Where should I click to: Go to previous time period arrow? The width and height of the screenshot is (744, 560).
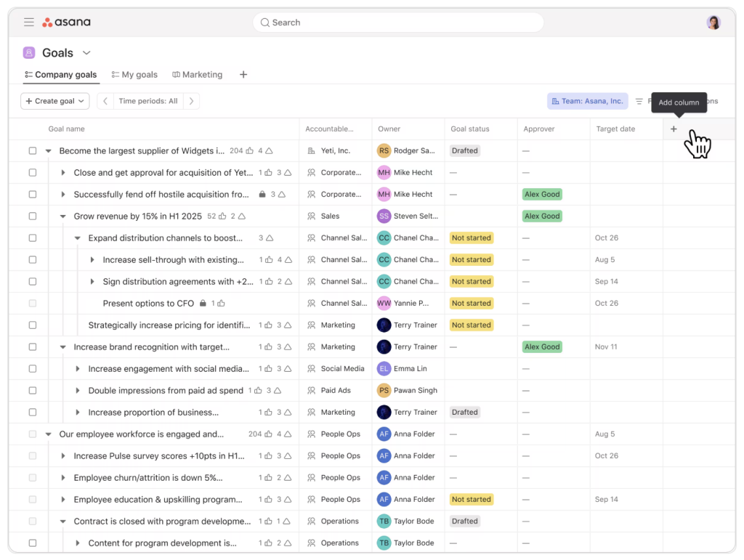click(105, 102)
